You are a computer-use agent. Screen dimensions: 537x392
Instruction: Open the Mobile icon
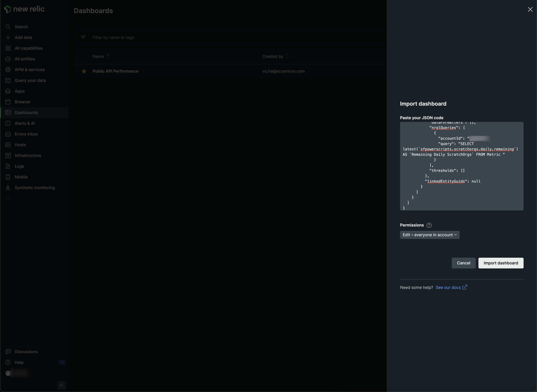point(8,177)
